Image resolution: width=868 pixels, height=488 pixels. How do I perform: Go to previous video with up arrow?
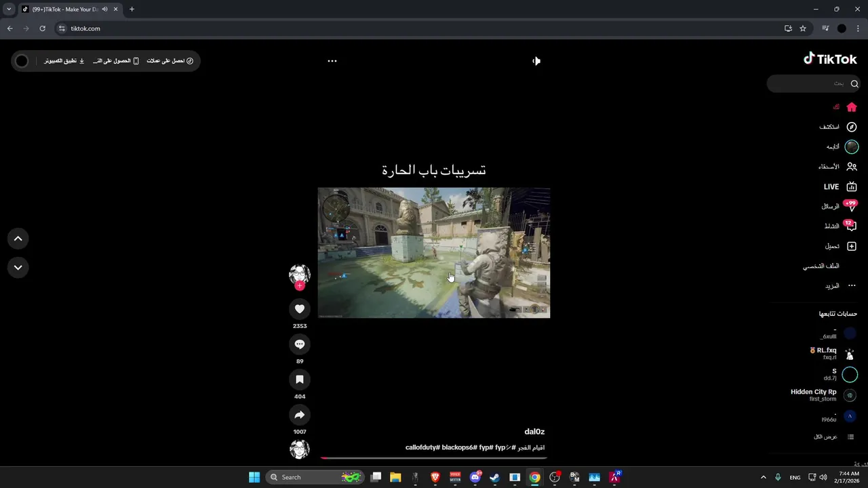[x=18, y=239]
